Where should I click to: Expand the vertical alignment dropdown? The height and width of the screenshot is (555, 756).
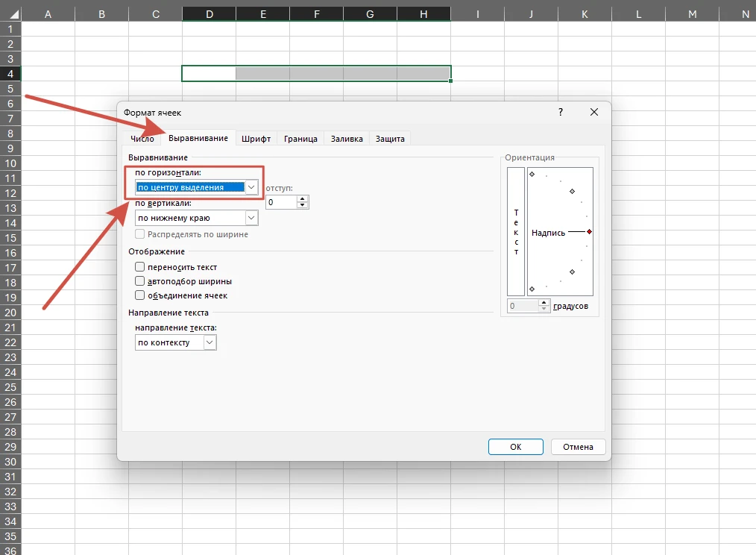pos(251,218)
